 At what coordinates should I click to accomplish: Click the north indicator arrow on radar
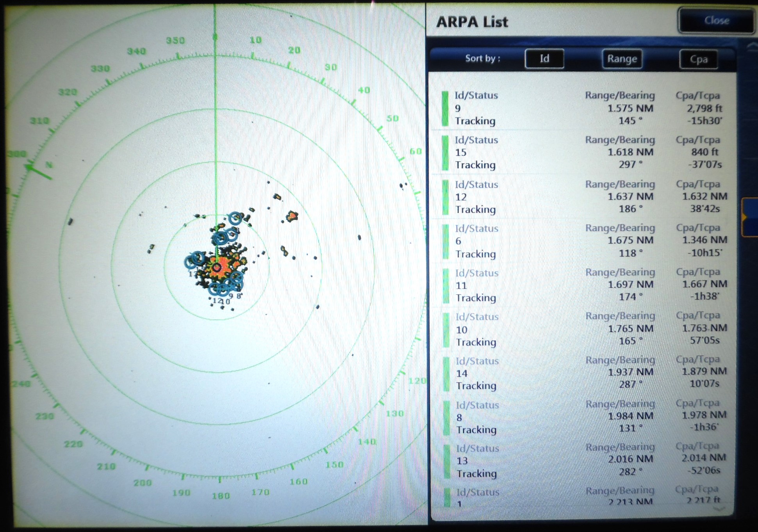38,172
